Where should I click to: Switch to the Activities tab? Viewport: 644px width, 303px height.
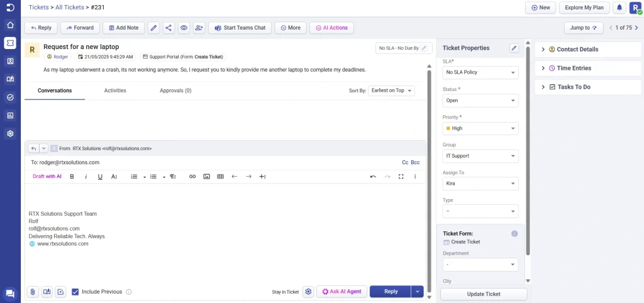(115, 91)
